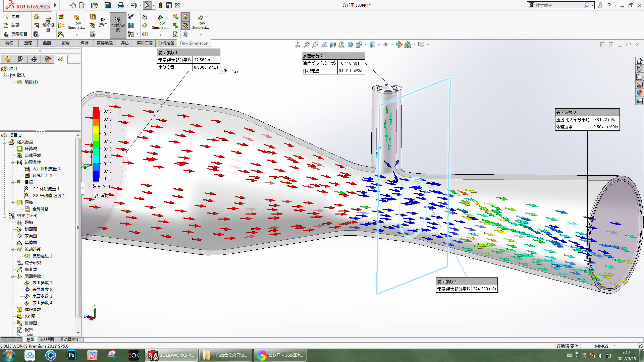This screenshot has width=644, height=362.
Task: Click the Zoom to Fit view icon
Action: click(x=307, y=45)
